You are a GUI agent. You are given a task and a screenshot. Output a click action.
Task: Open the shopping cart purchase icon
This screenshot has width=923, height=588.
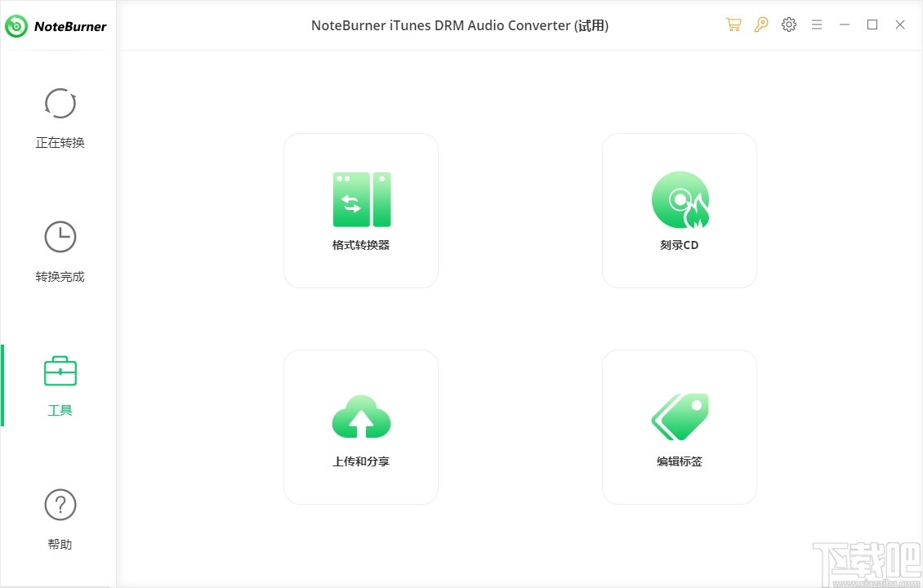(733, 24)
